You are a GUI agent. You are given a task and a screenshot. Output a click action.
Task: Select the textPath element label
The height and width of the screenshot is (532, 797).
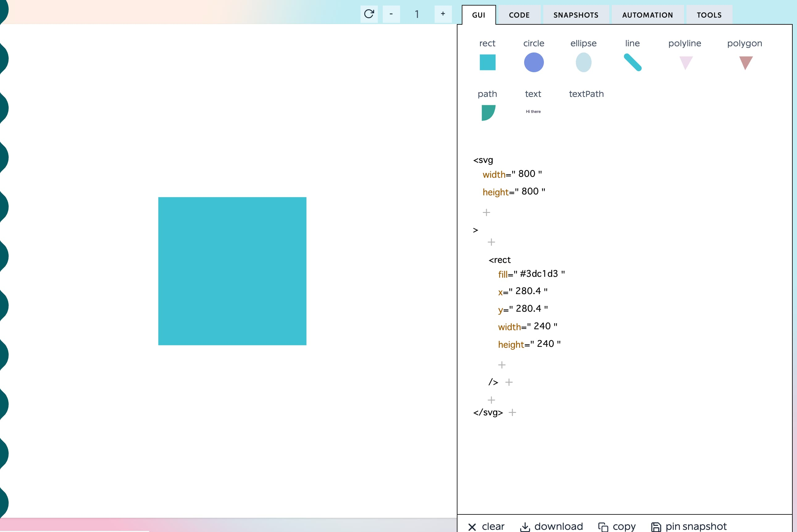[586, 94]
